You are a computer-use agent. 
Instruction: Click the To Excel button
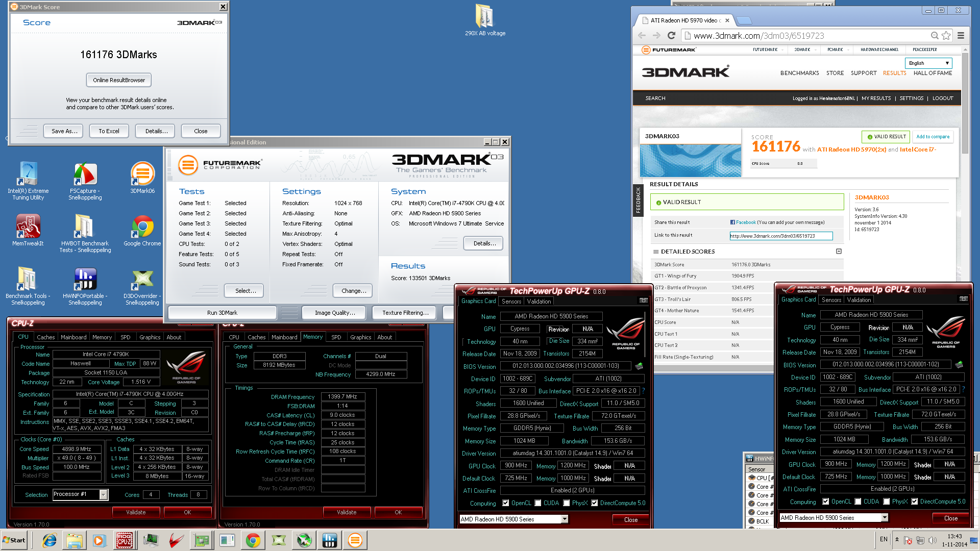pyautogui.click(x=109, y=131)
